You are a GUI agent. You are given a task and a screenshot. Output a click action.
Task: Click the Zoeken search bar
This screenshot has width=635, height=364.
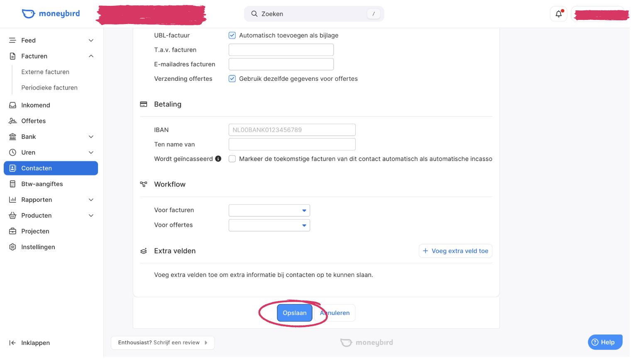314,14
